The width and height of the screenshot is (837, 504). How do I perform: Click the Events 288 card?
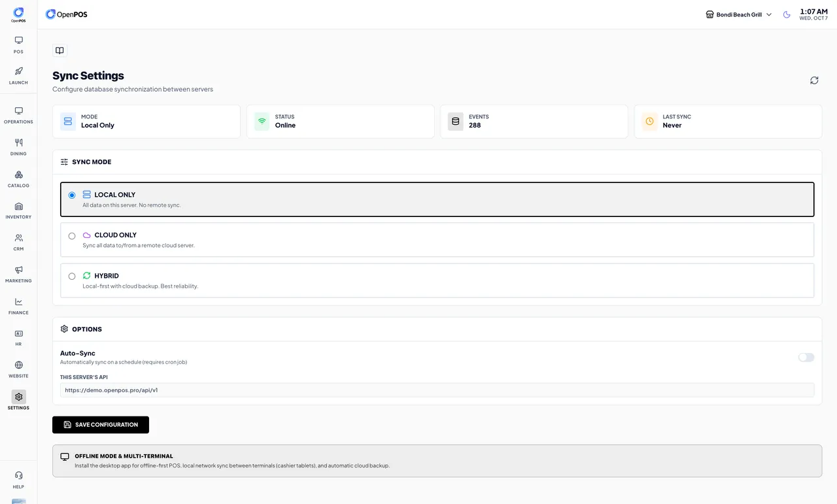pyautogui.click(x=534, y=122)
